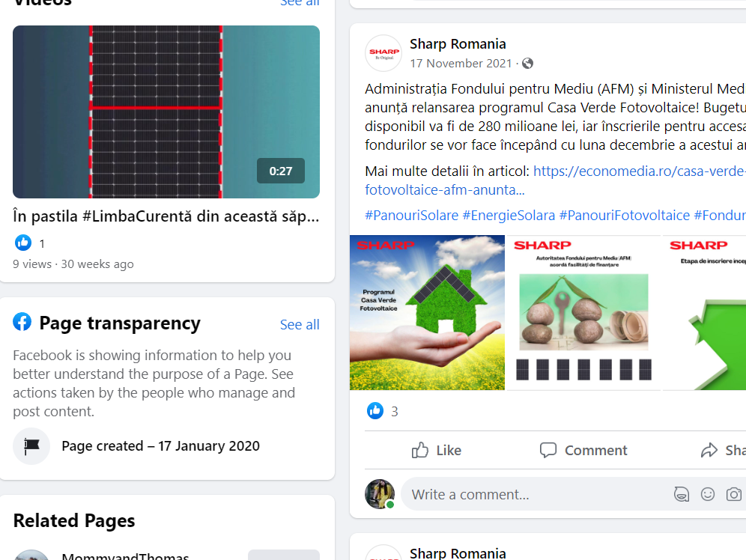
Task: Click the avatar sticker icon in the comment box
Action: click(682, 494)
